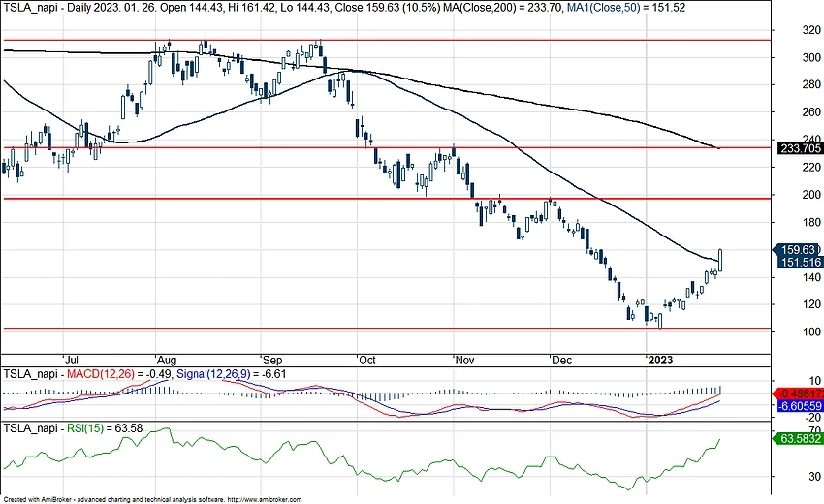Click the blue Signal value label -6.60559
This screenshot has width=824, height=504.
(800, 406)
